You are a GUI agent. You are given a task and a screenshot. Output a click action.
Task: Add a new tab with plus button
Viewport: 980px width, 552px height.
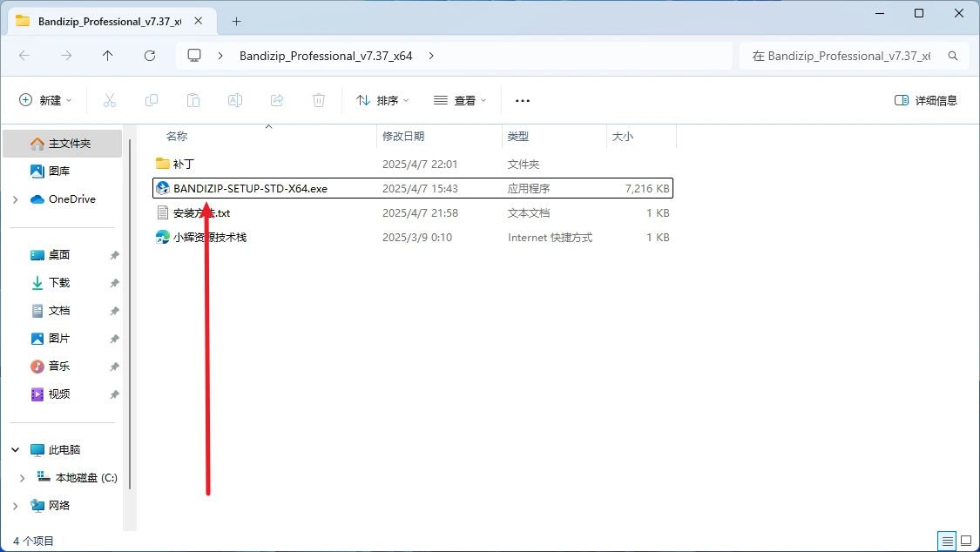point(236,21)
